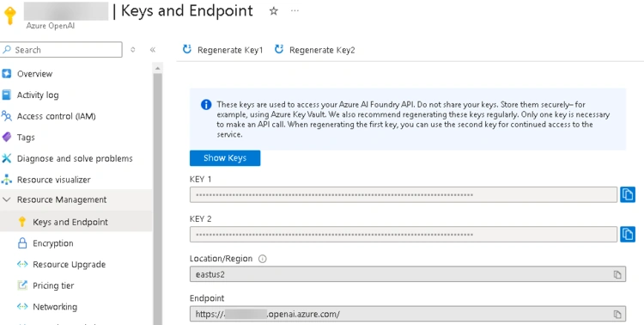The width and height of the screenshot is (644, 325).
Task: Click the Endpoint URL field
Action: (x=407, y=314)
